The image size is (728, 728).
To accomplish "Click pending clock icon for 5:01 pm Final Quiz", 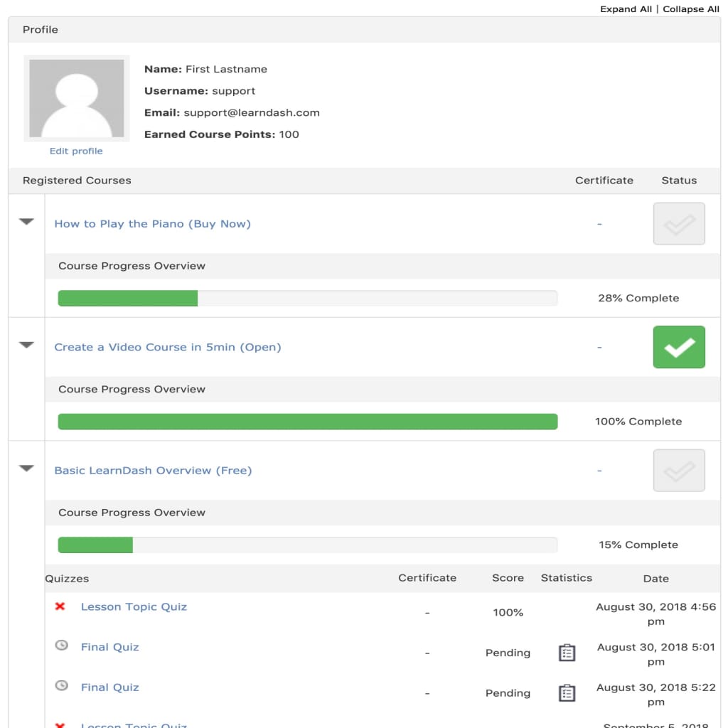I will click(61, 645).
